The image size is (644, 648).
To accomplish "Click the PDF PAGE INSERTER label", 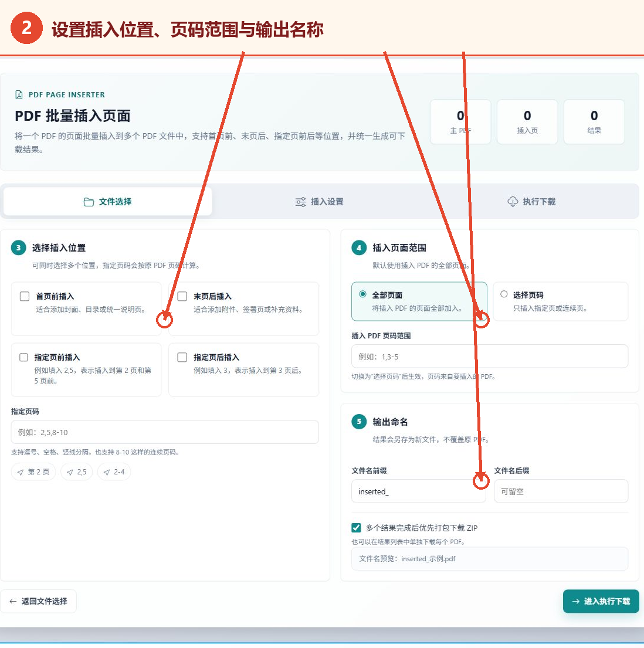I will [66, 94].
